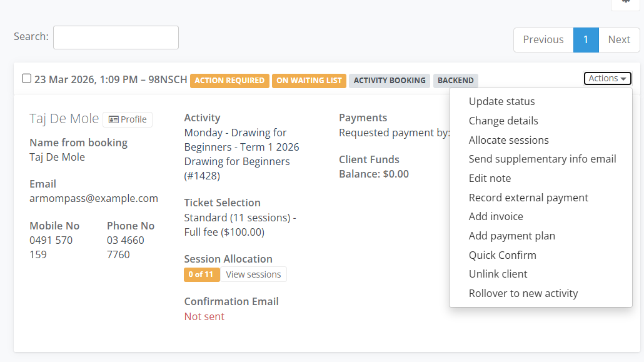
Task: Select page 1 in pagination
Action: pyautogui.click(x=586, y=39)
